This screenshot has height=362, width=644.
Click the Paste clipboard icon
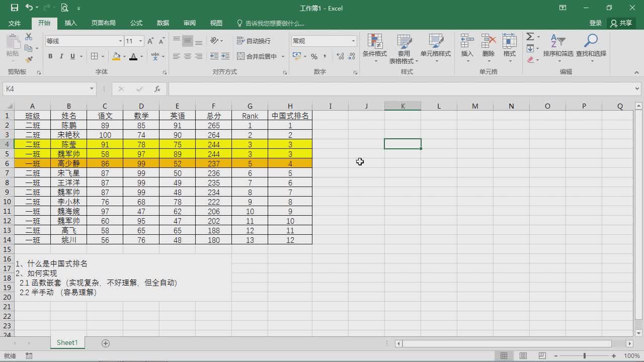click(x=13, y=42)
